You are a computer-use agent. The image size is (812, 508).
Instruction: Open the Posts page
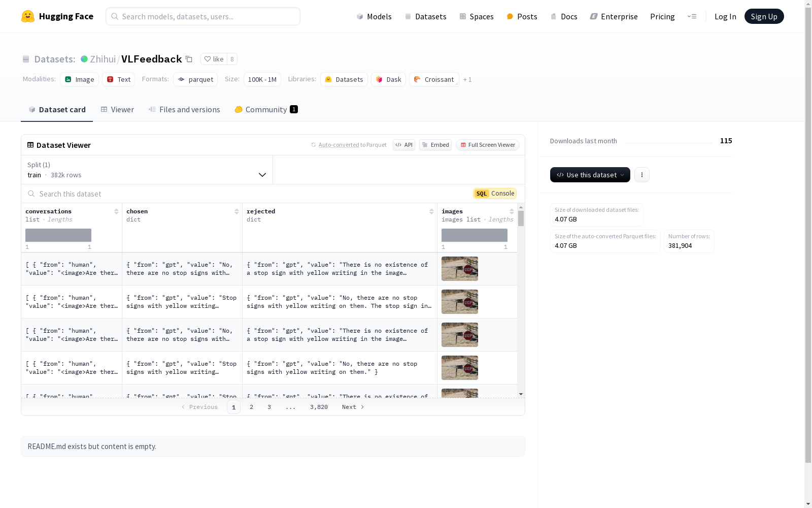[522, 16]
